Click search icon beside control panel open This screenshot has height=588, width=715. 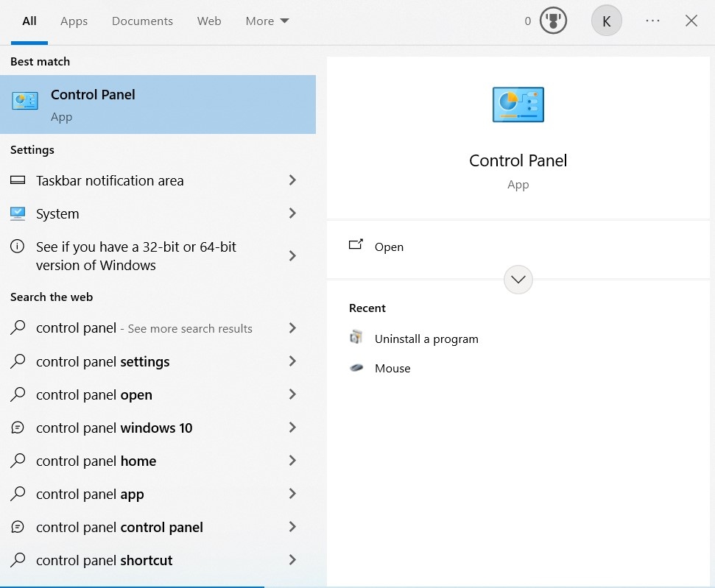coord(18,394)
